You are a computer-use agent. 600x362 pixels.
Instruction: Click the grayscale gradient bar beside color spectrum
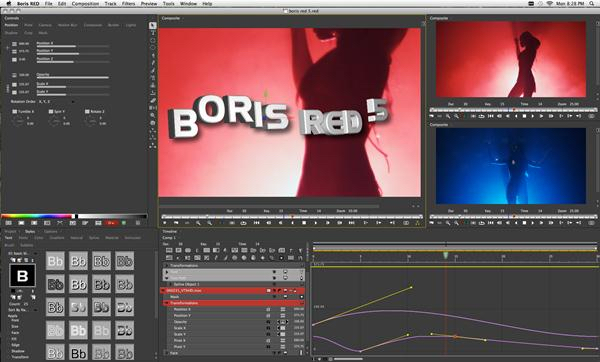[112, 216]
